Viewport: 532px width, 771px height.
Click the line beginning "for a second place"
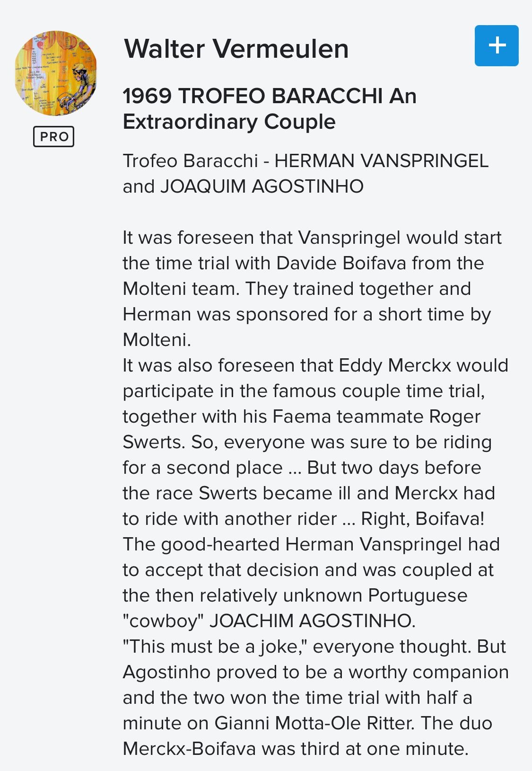302,468
